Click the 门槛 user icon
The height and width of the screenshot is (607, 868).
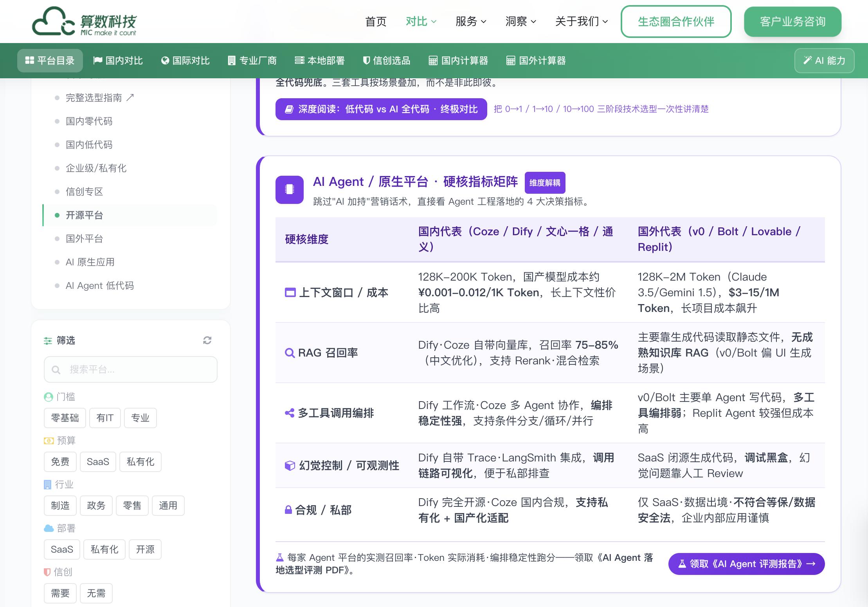point(49,397)
